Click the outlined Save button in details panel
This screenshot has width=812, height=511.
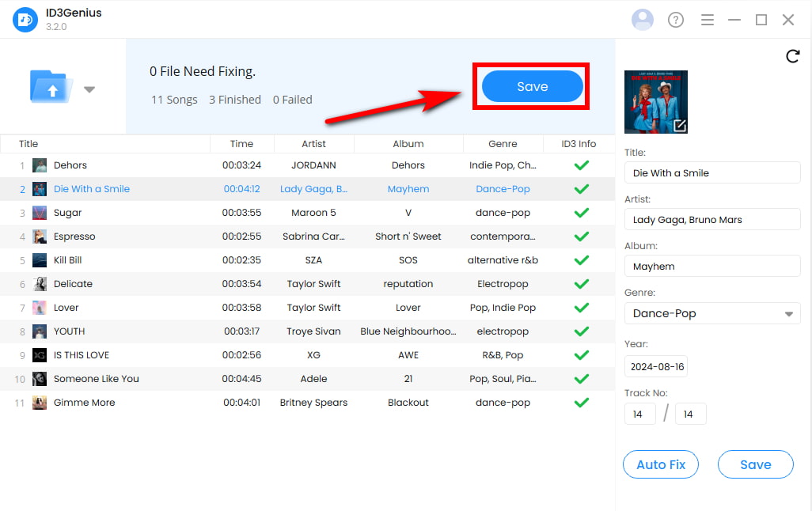(x=755, y=464)
